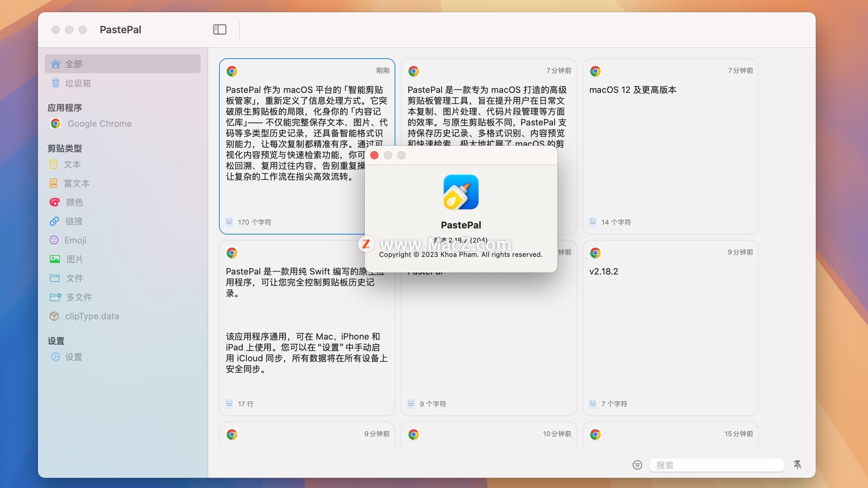Click the PastePal app icon in About dialog
The width and height of the screenshot is (868, 488).
[461, 192]
